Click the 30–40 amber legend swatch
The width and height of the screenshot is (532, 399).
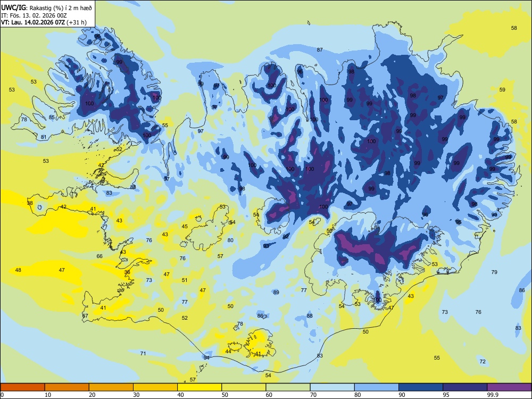pos(155,387)
